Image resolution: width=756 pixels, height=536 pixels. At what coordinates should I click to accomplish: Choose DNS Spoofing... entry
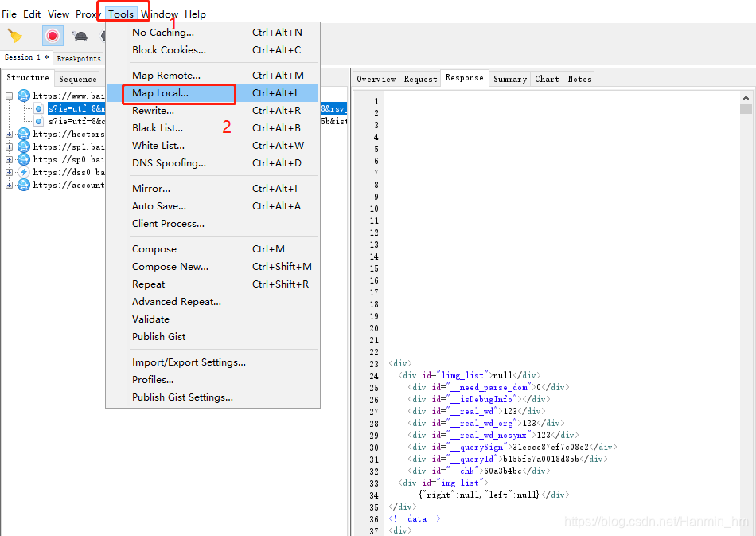point(212,163)
